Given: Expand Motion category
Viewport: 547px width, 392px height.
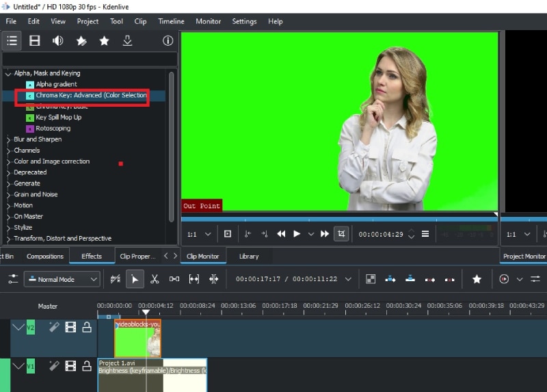Looking at the screenshot, I should (x=8, y=206).
